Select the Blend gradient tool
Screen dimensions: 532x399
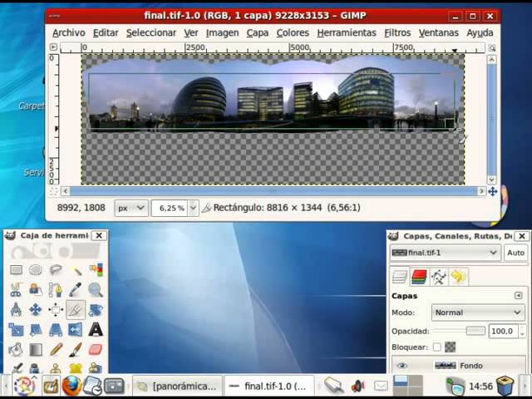click(36, 350)
